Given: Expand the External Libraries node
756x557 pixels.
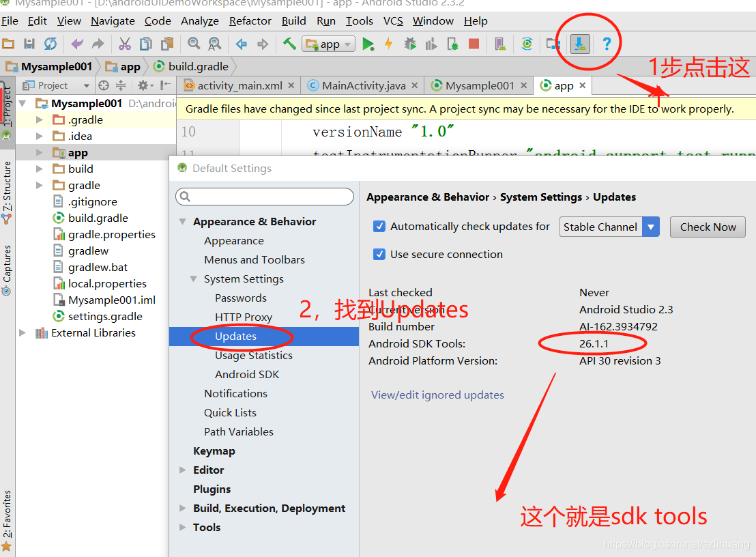Looking at the screenshot, I should point(23,332).
